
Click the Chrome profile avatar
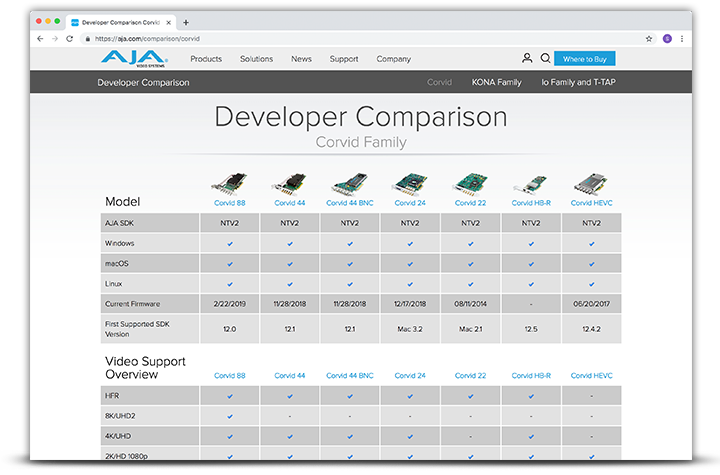[x=667, y=38]
